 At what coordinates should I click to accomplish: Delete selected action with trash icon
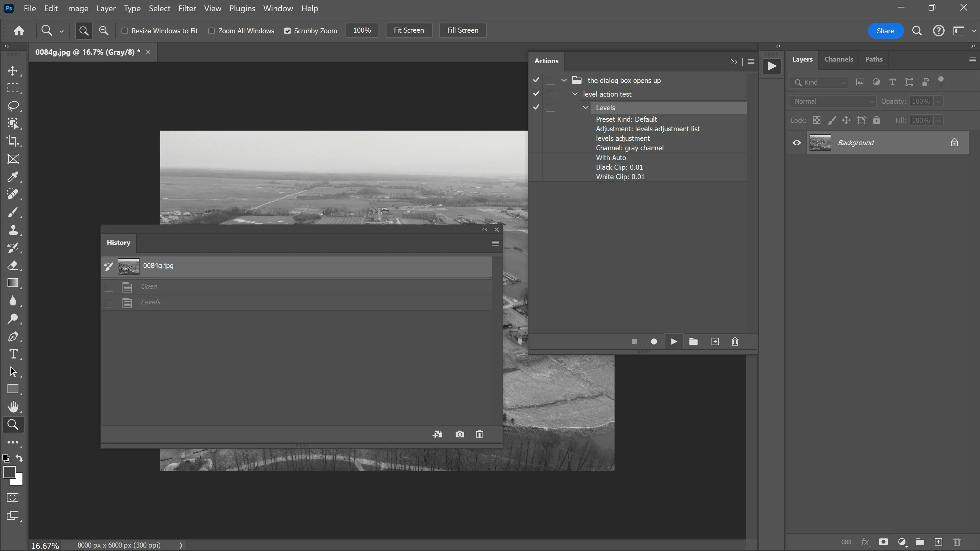coord(735,341)
